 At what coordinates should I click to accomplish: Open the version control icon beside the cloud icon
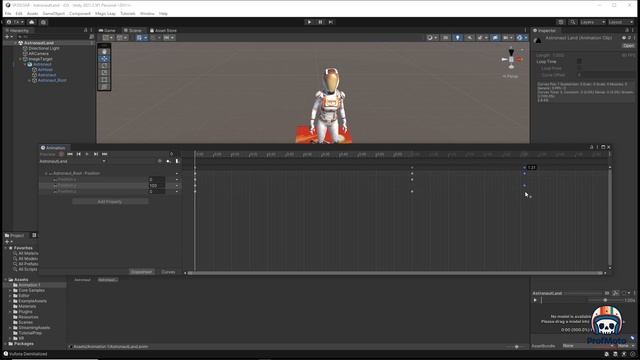(x=43, y=22)
